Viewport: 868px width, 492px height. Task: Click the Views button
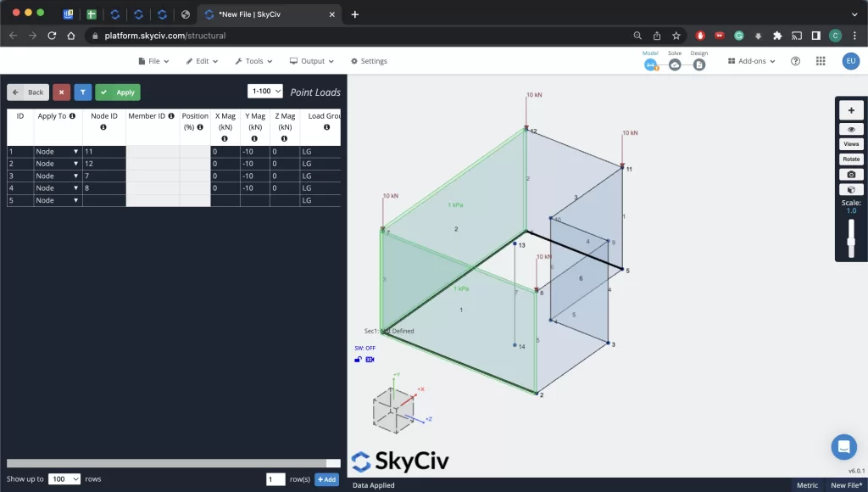pos(851,144)
